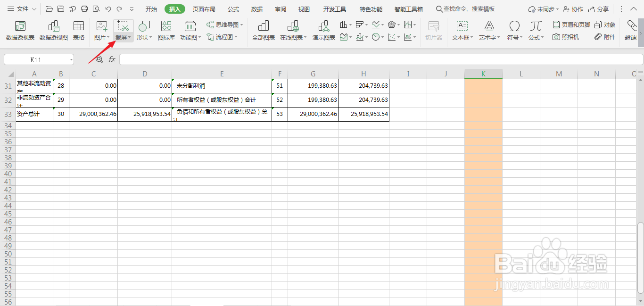Select the 资产总计 cell
Image resolution: width=644 pixels, height=306 pixels.
coord(34,114)
